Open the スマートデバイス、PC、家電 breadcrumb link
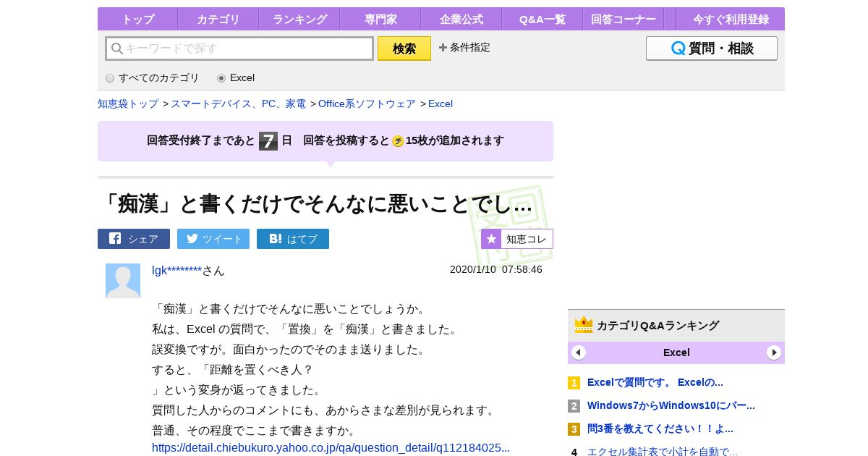868x456 pixels. point(238,104)
